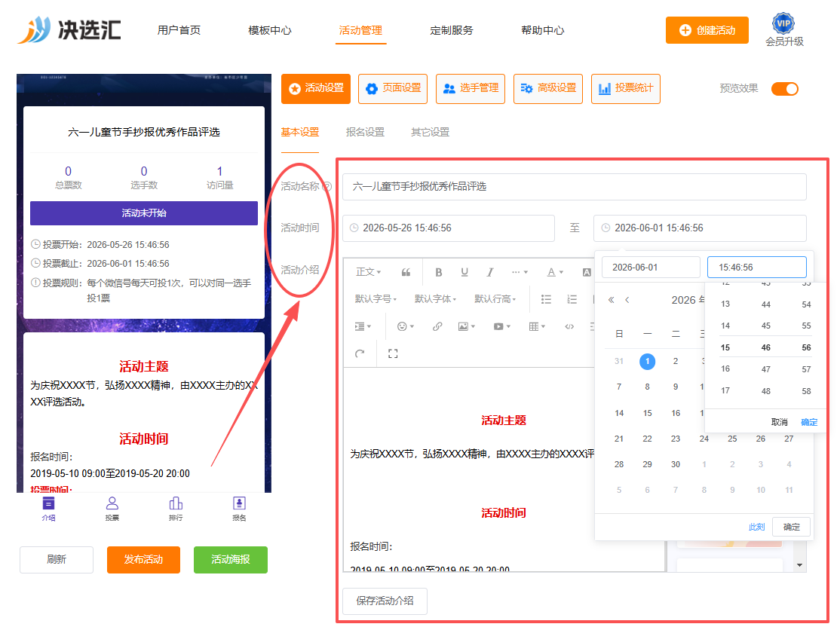Click the start time field 2026-05-26
840x630 pixels.
coord(449,228)
